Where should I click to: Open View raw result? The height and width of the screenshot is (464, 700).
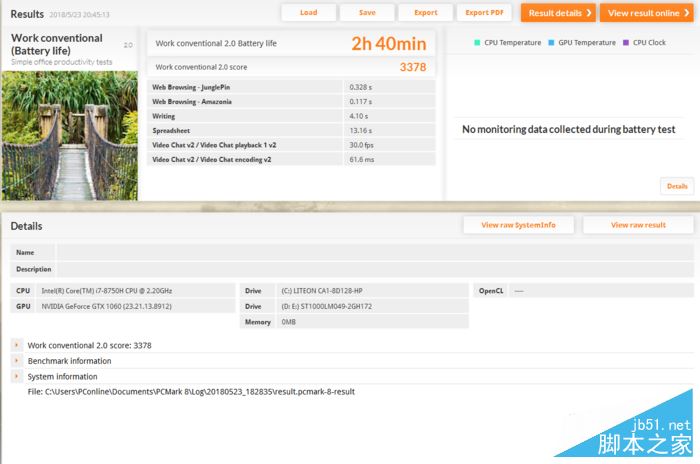(x=638, y=225)
